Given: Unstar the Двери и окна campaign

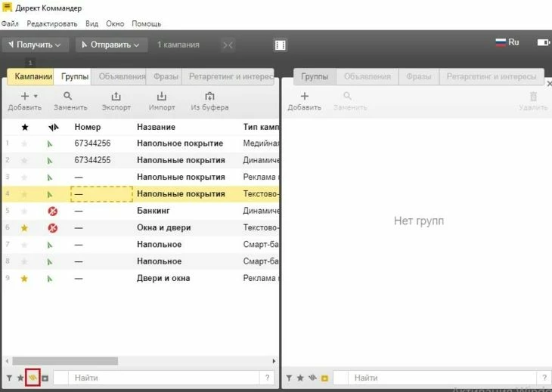Looking at the screenshot, I should [24, 279].
